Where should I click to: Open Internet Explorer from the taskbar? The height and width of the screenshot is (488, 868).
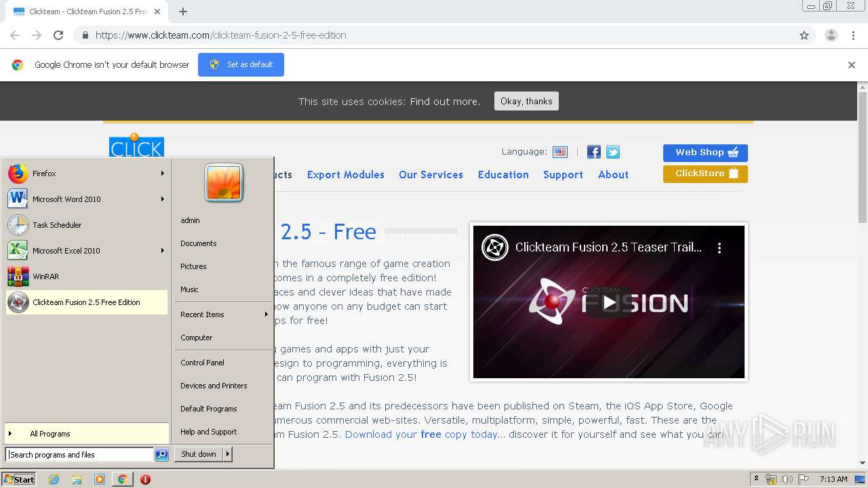point(54,479)
